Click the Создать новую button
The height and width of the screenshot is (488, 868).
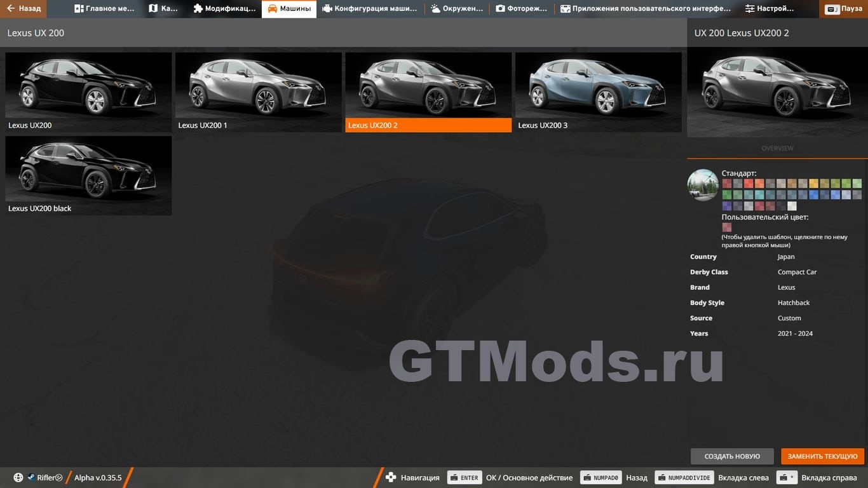click(x=732, y=456)
